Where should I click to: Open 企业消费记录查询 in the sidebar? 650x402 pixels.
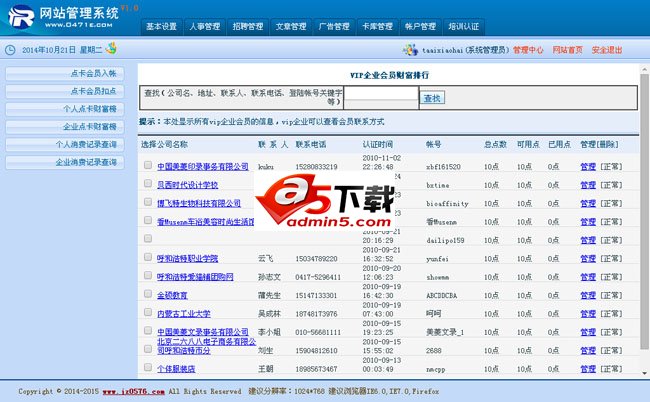65,162
